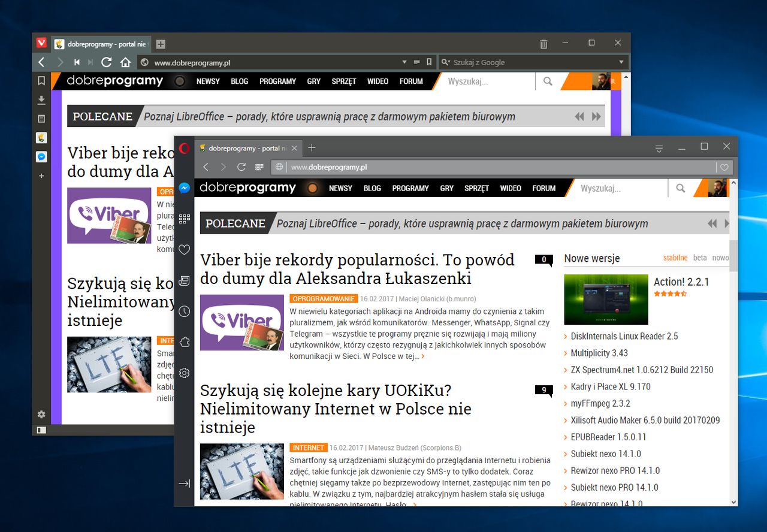The image size is (767, 532).
Task: Open PROGRAMY in the Opera page menu
Action: coord(410,188)
